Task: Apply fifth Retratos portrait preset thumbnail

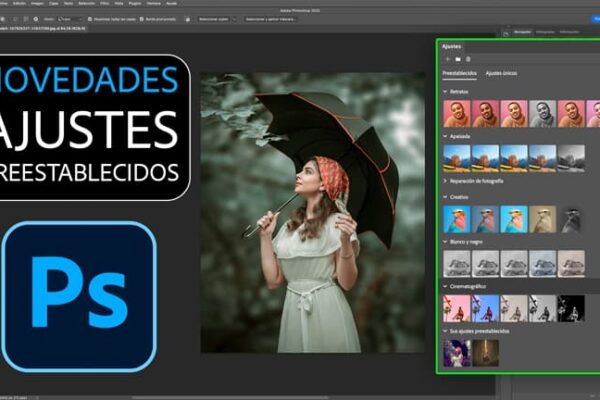Action: [571, 114]
